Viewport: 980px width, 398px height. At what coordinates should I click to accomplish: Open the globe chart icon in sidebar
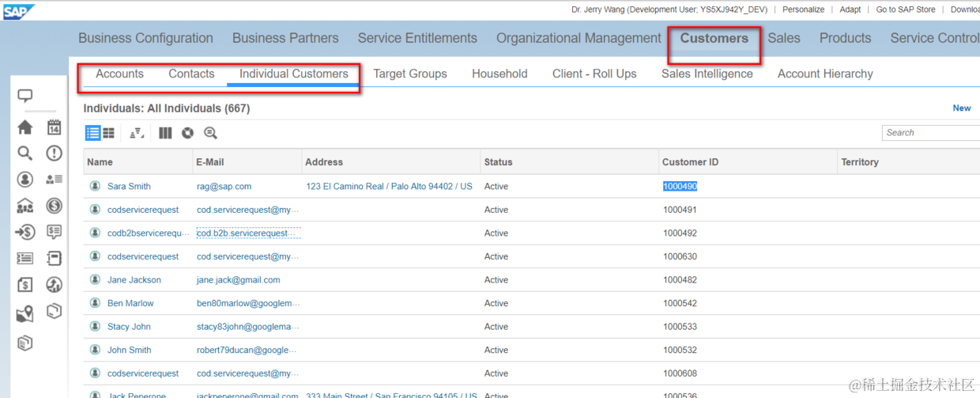pyautogui.click(x=54, y=285)
